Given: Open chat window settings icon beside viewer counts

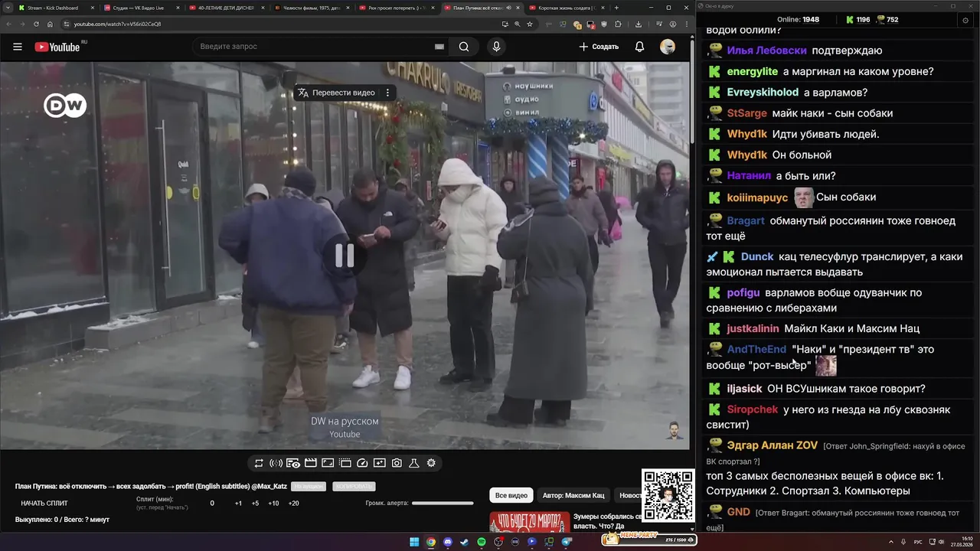Looking at the screenshot, I should (x=965, y=20).
